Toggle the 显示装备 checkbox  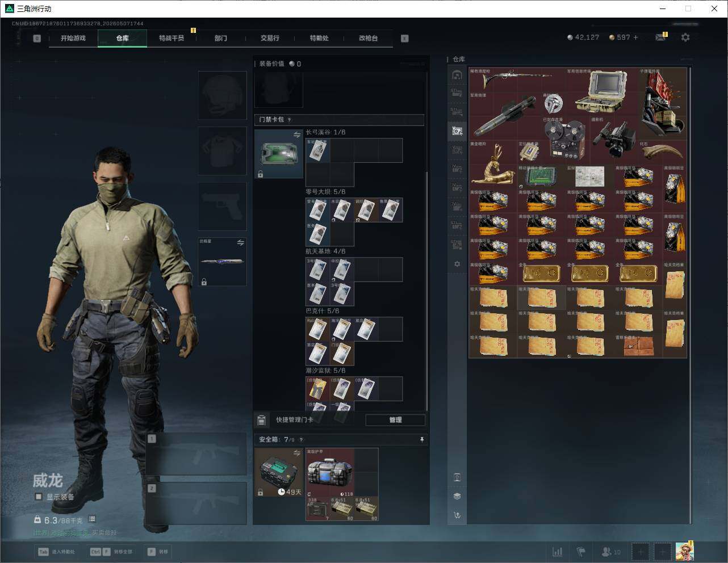pyautogui.click(x=39, y=497)
